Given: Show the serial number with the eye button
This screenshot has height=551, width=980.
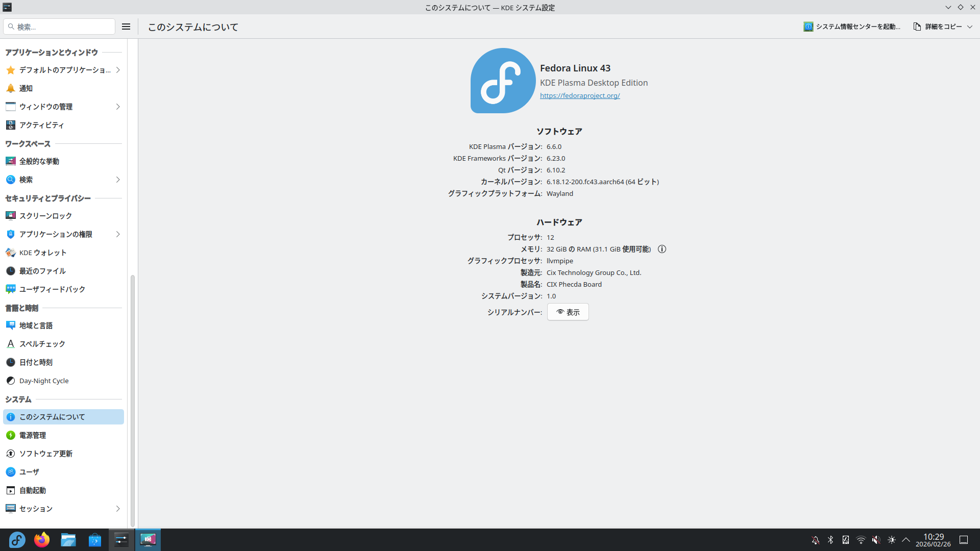Looking at the screenshot, I should [x=568, y=312].
